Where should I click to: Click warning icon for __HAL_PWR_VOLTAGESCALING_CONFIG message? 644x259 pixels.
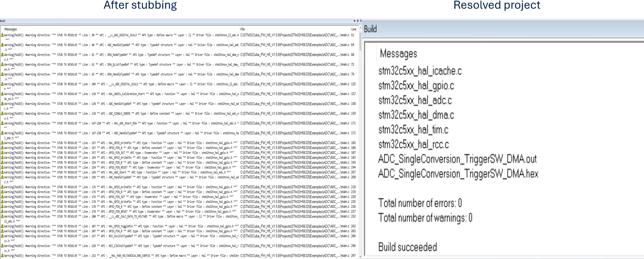[x=2, y=256]
